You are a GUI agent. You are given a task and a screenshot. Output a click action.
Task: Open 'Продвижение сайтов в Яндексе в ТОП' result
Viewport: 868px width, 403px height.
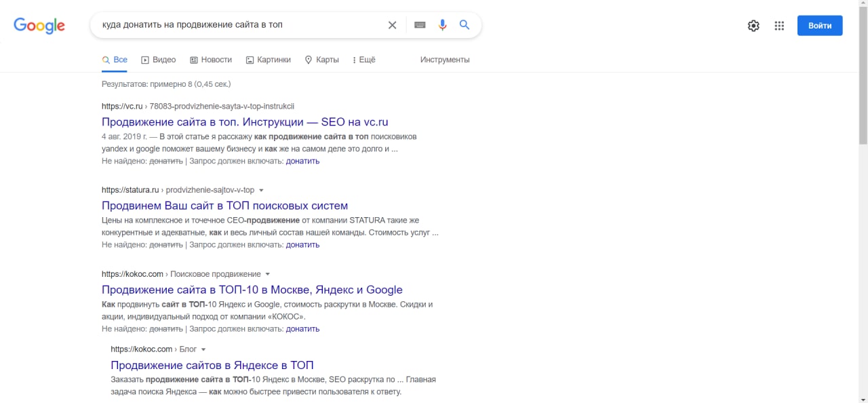pyautogui.click(x=212, y=365)
